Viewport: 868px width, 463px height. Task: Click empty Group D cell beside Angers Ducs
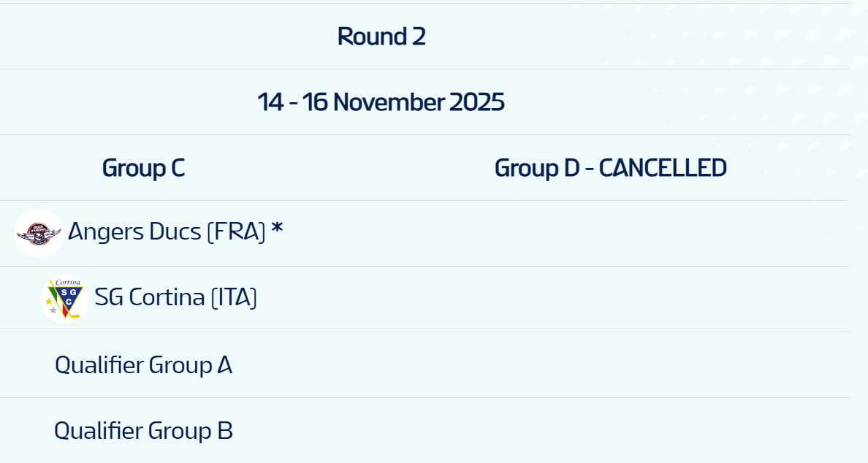610,234
